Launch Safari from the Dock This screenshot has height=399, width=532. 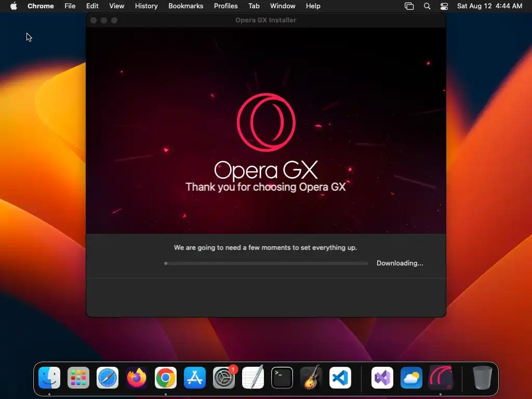click(x=108, y=378)
